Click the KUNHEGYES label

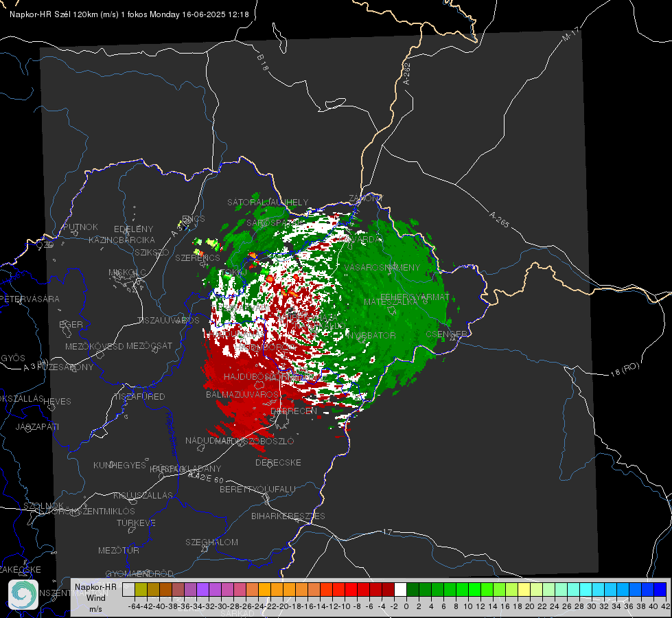click(119, 466)
